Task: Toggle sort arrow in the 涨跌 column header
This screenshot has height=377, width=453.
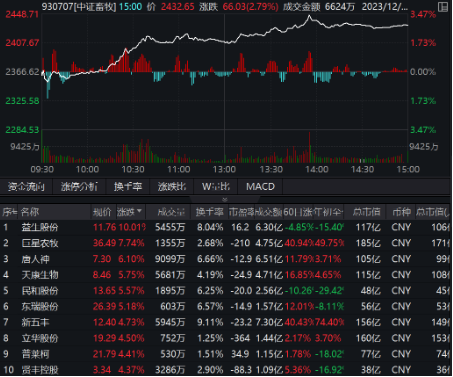Action: click(x=139, y=211)
